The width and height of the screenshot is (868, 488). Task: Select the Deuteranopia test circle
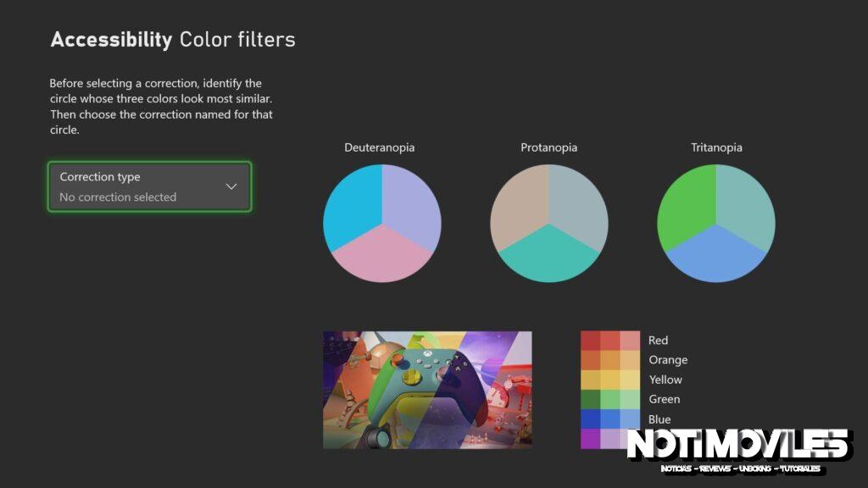click(x=381, y=223)
